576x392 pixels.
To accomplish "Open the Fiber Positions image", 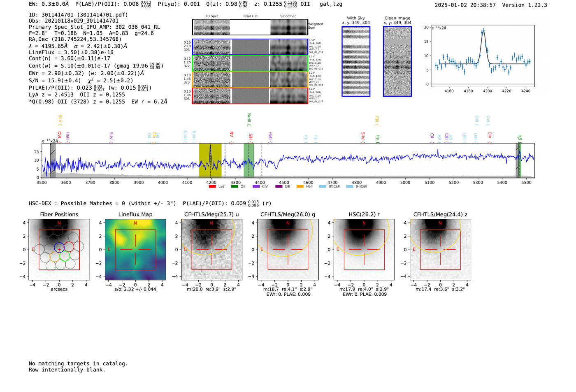I will [x=59, y=250].
